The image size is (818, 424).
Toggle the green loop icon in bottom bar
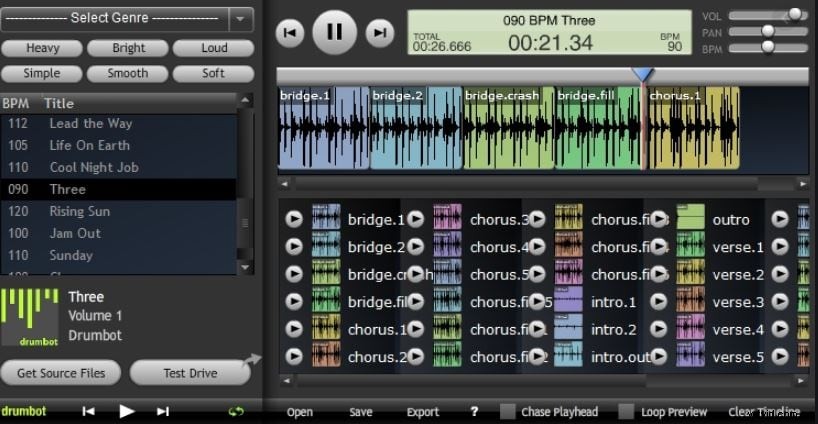pos(236,411)
